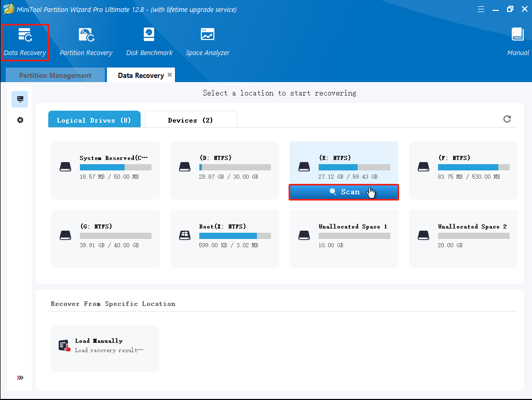Image resolution: width=532 pixels, height=400 pixels.
Task: Click the Scan button on drive E:
Action: pyautogui.click(x=344, y=192)
